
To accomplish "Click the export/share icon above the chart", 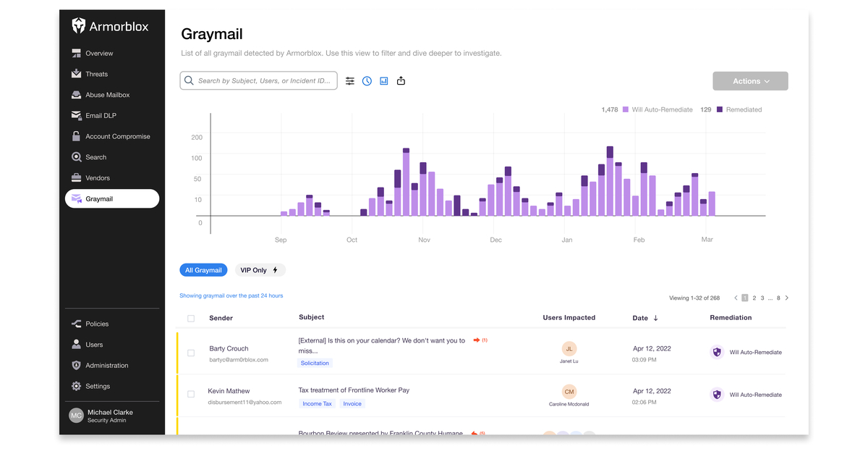I will 401,80.
